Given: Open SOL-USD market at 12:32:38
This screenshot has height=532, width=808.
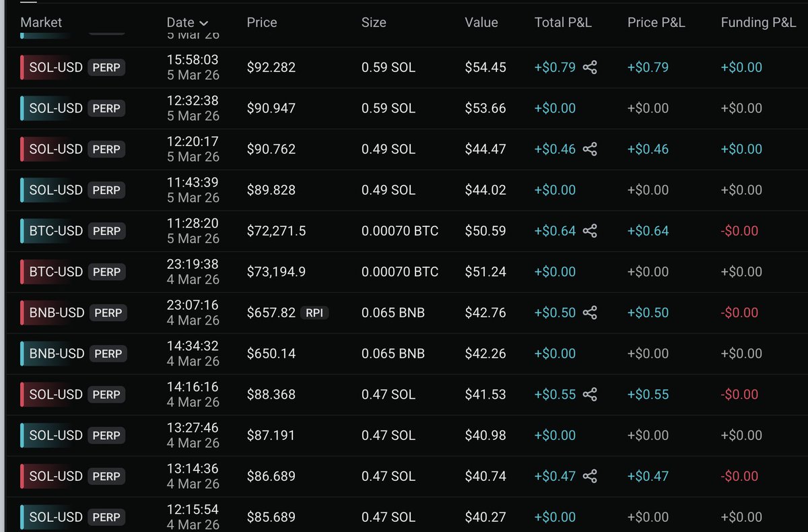Looking at the screenshot, I should coord(56,108).
